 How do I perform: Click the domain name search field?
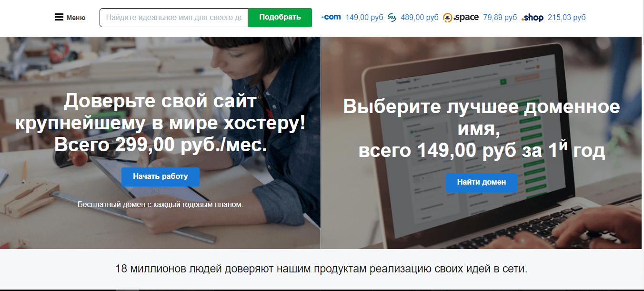click(174, 18)
